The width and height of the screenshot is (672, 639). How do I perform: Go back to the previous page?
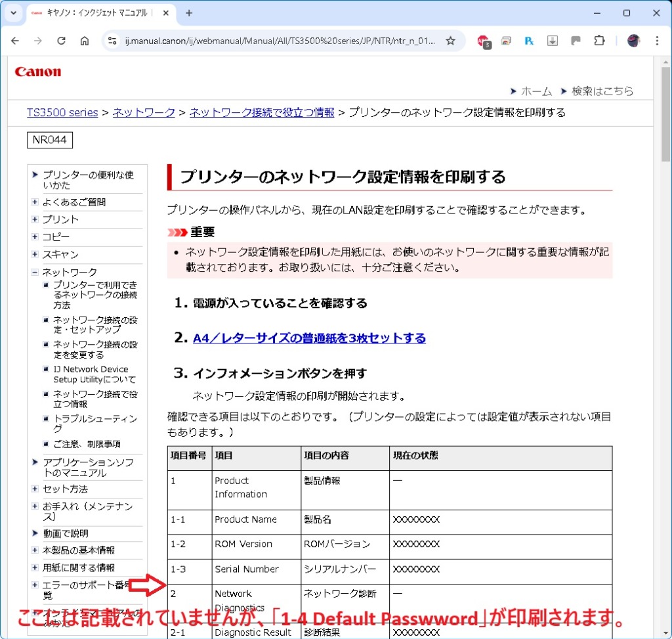[15, 41]
